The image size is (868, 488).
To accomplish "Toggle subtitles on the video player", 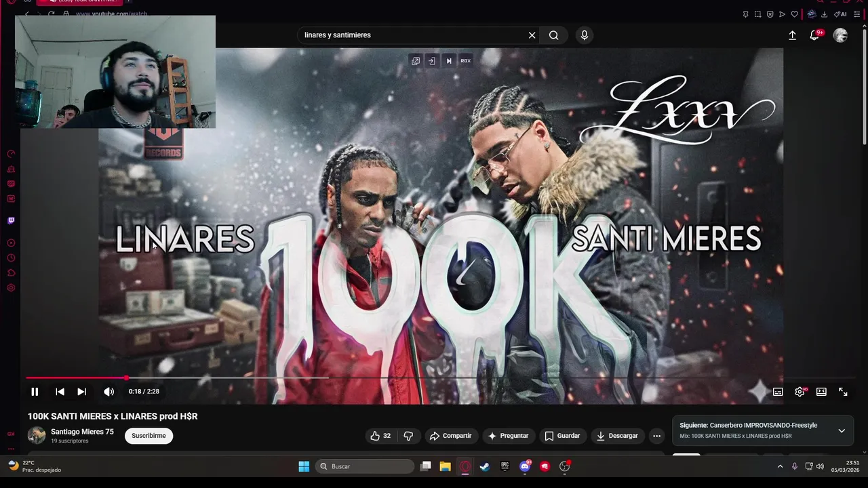I will (778, 392).
